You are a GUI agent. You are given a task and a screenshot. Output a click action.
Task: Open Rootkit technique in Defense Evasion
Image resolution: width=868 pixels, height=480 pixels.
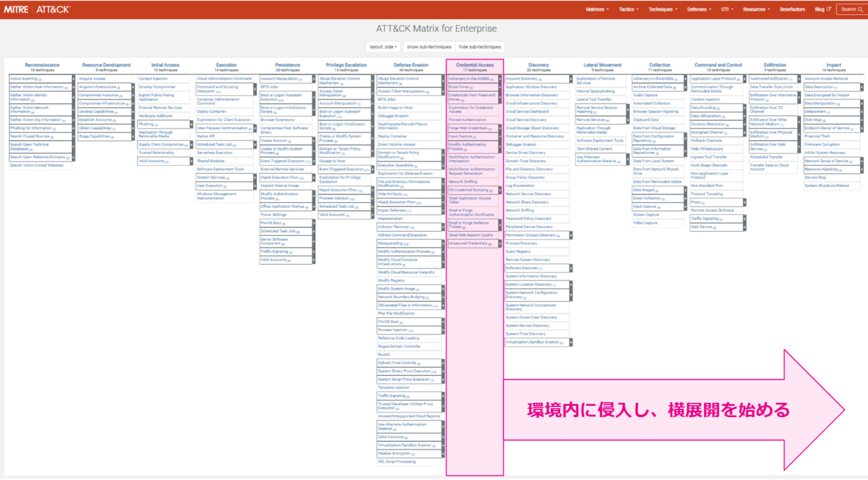pos(384,355)
